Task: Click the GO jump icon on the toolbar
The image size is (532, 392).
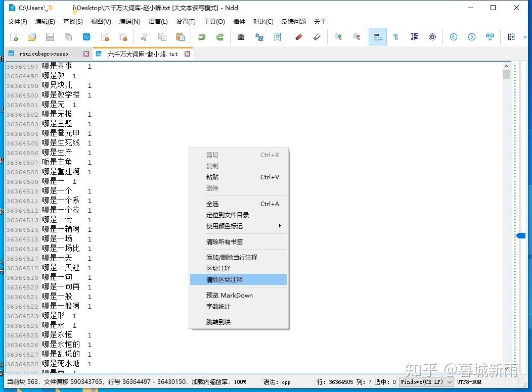Action: click(489, 37)
